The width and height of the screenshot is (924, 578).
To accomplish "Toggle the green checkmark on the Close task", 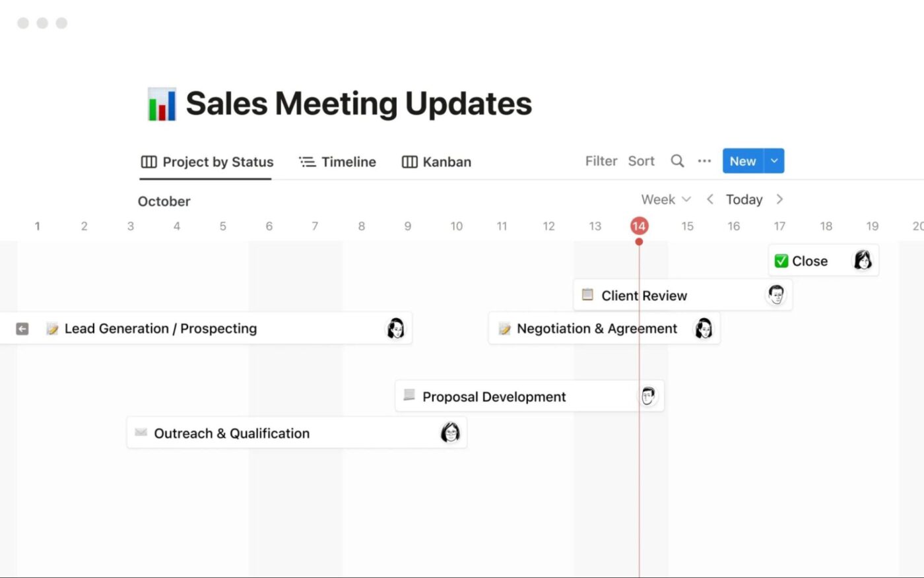I will pos(781,260).
